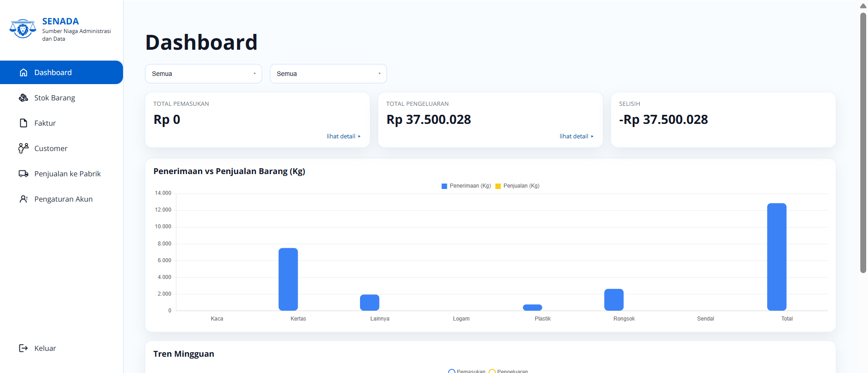This screenshot has height=373, width=868.
Task: Open the second Semua filter dropdown
Action: (x=328, y=74)
